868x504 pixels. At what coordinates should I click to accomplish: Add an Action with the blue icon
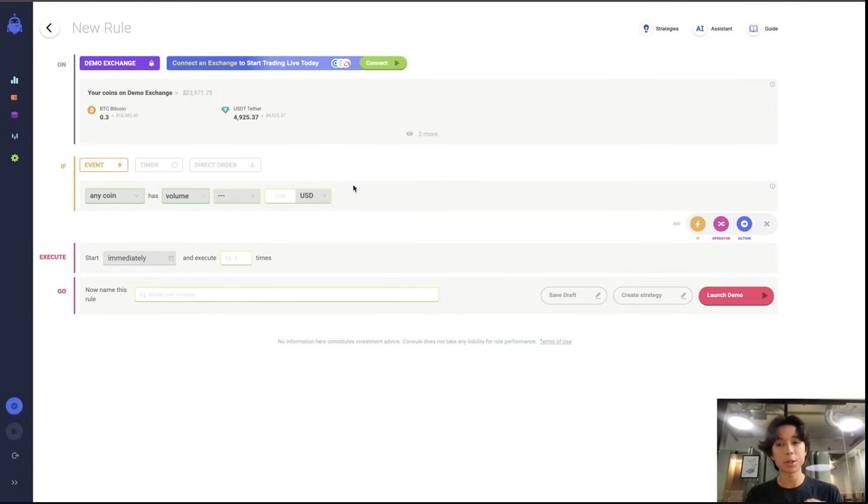744,224
